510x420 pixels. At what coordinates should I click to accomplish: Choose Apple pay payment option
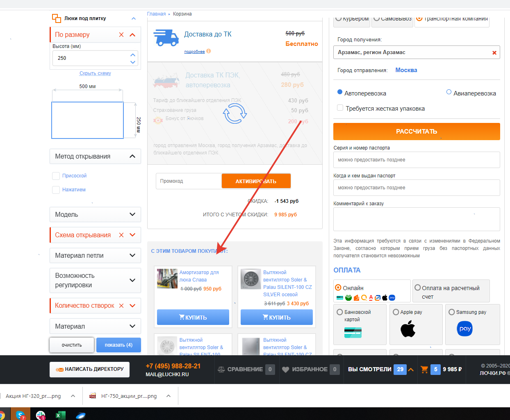(396, 312)
